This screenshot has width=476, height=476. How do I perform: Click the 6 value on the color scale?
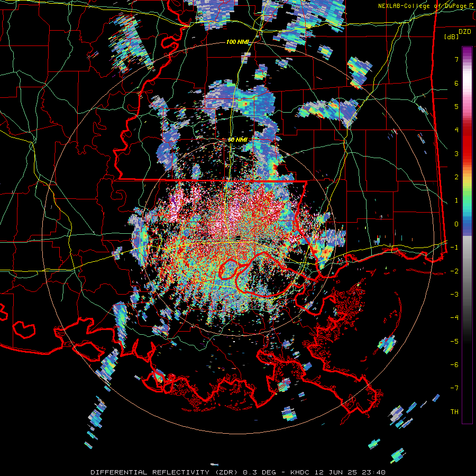pos(456,83)
